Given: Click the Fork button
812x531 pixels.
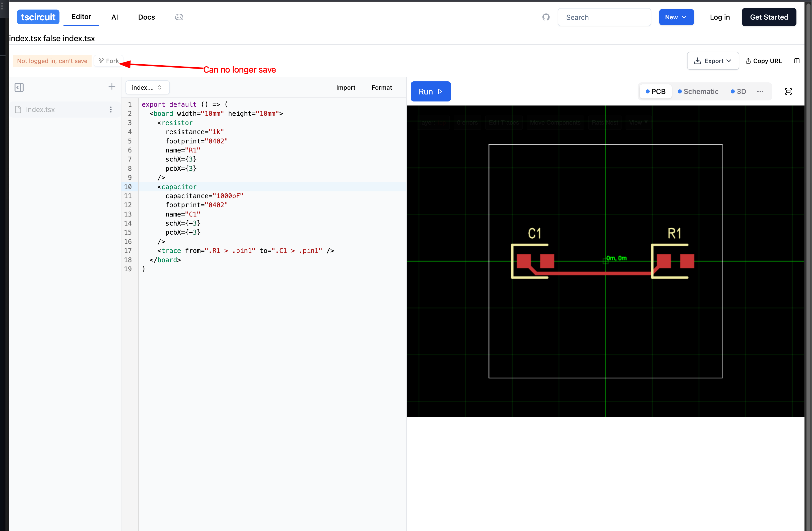Looking at the screenshot, I should click(109, 61).
